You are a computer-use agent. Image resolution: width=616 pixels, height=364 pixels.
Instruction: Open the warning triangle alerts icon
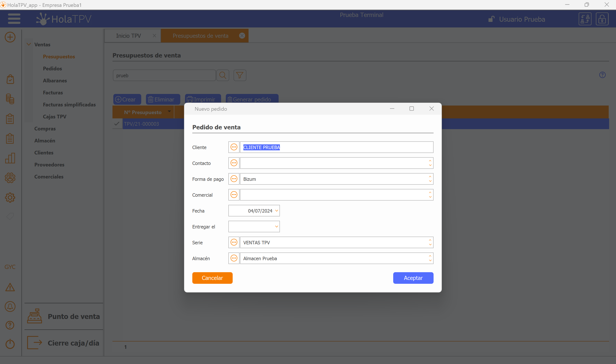pyautogui.click(x=10, y=287)
